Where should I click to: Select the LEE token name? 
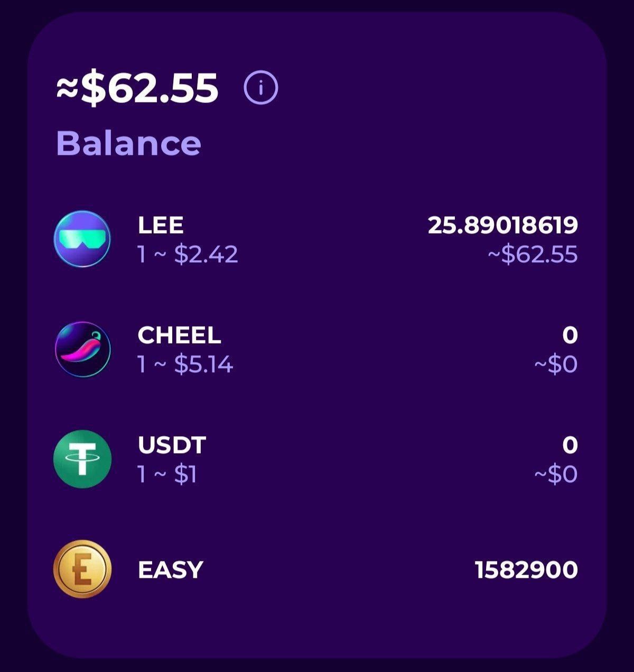(x=161, y=225)
